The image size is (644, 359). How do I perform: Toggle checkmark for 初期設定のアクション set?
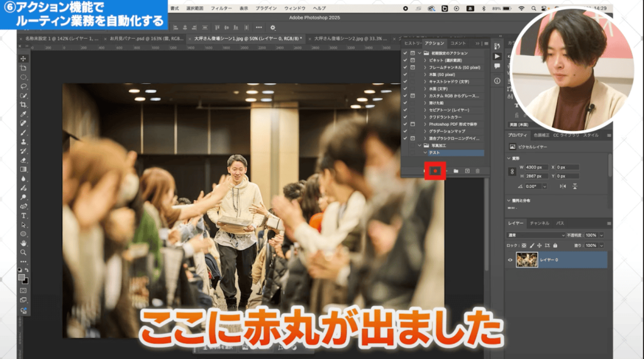coord(406,53)
